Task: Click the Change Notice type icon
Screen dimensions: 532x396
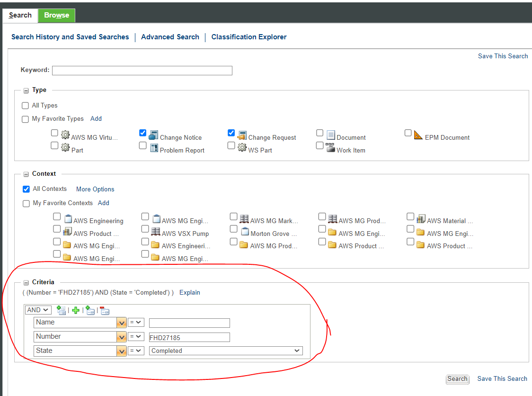Action: [152, 135]
